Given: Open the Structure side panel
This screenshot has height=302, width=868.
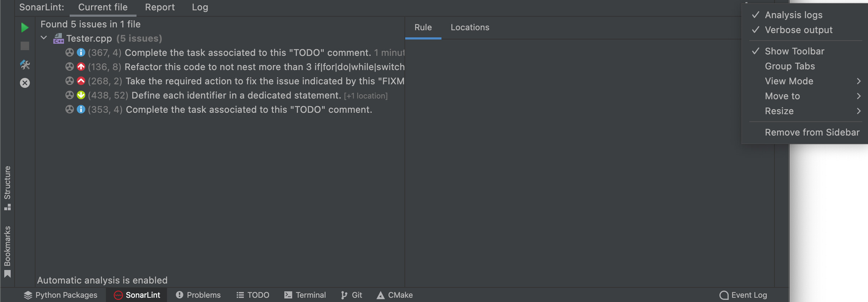Looking at the screenshot, I should (x=7, y=188).
